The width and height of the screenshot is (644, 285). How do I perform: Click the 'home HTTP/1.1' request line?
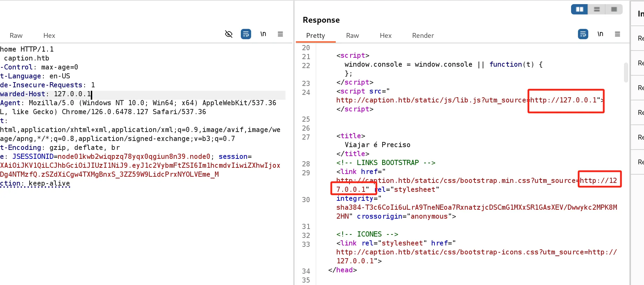(x=27, y=49)
